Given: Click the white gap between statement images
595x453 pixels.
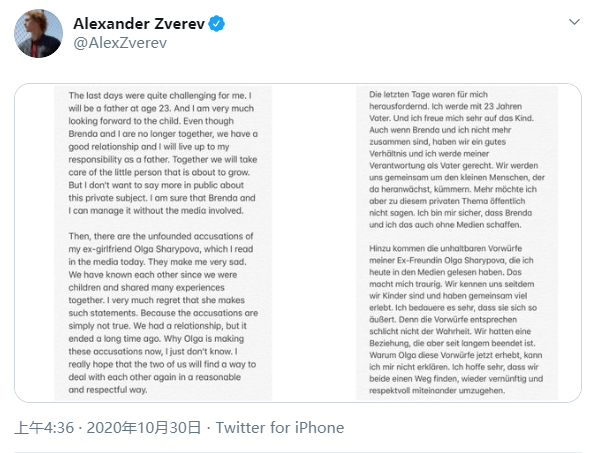Looking at the screenshot, I should [314, 243].
